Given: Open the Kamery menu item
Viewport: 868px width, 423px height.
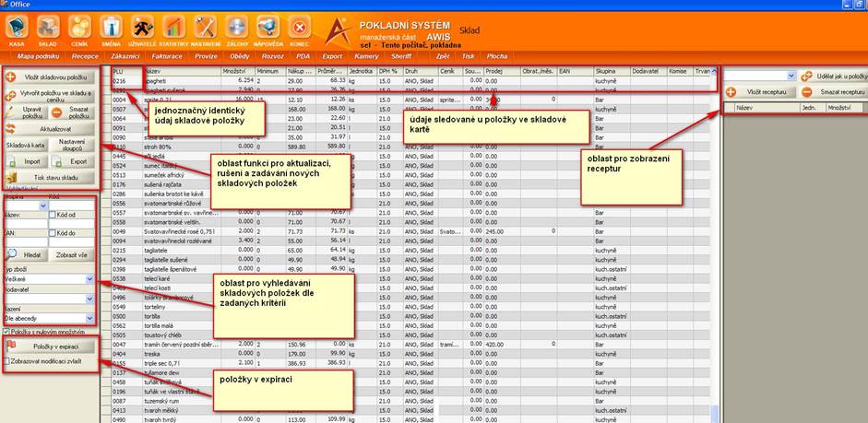Looking at the screenshot, I should (x=366, y=56).
